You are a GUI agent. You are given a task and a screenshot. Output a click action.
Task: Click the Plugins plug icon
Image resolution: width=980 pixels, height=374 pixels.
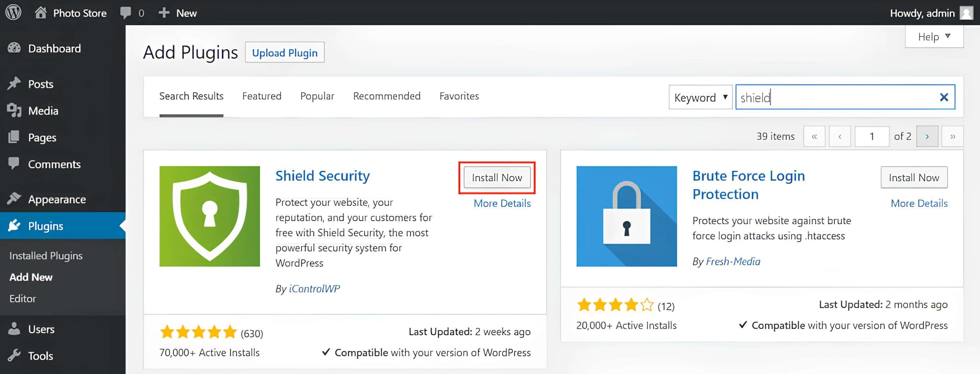point(15,226)
